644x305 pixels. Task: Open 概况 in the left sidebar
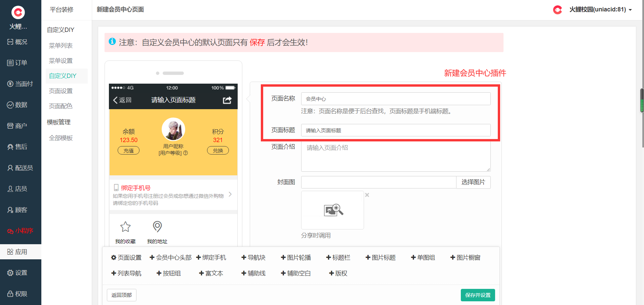coord(17,42)
